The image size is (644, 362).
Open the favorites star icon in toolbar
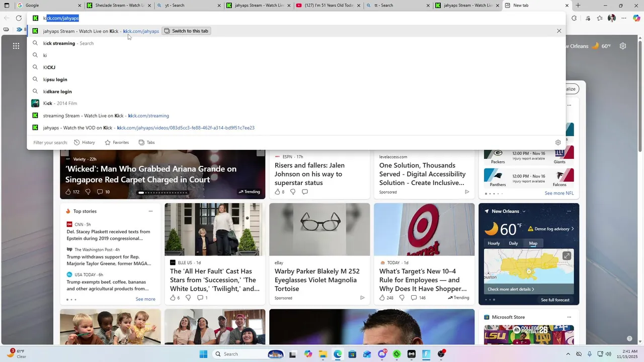(x=600, y=18)
